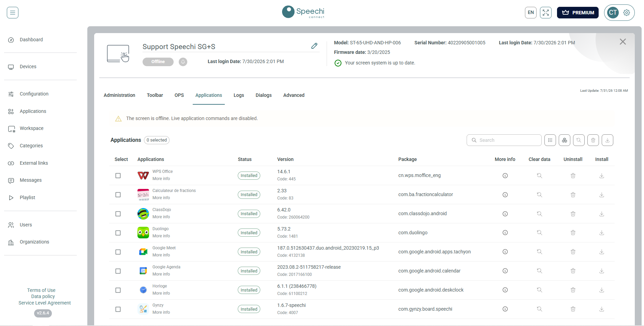The image size is (644, 326).
Task: Tick the Google Meet checkbox
Action: point(118,252)
